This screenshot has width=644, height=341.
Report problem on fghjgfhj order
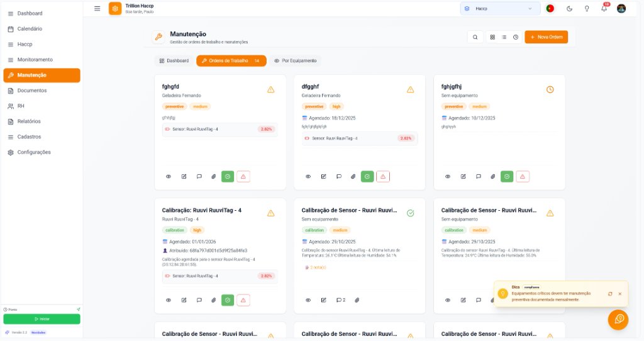coord(523,177)
